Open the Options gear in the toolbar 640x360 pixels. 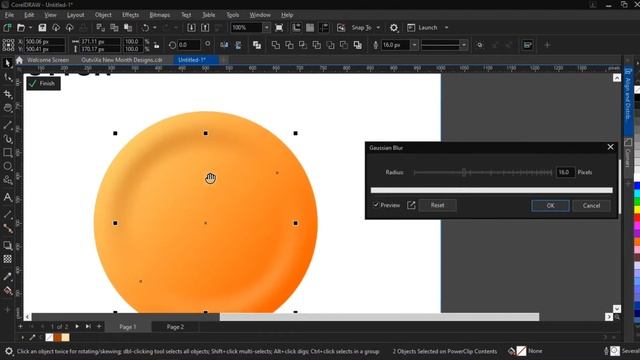(393, 28)
